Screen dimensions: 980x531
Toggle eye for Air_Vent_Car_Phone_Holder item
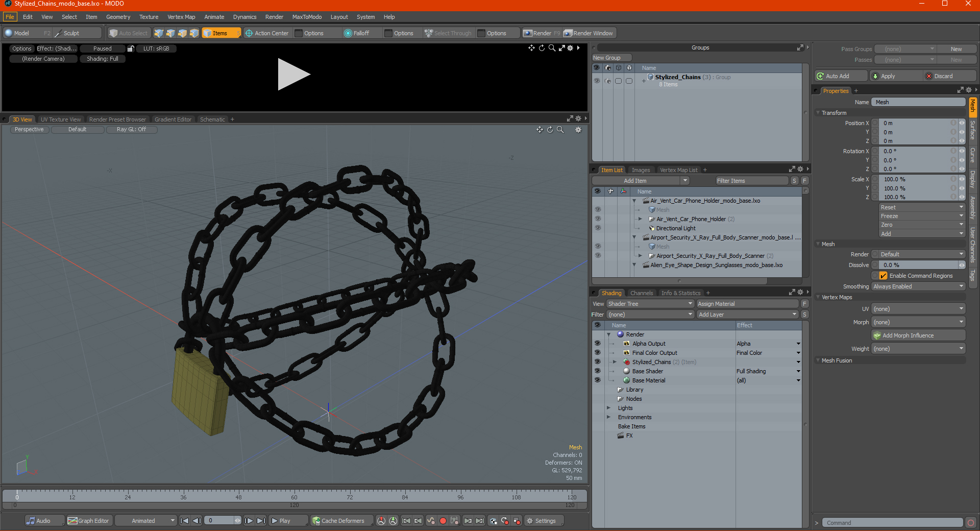pos(598,219)
